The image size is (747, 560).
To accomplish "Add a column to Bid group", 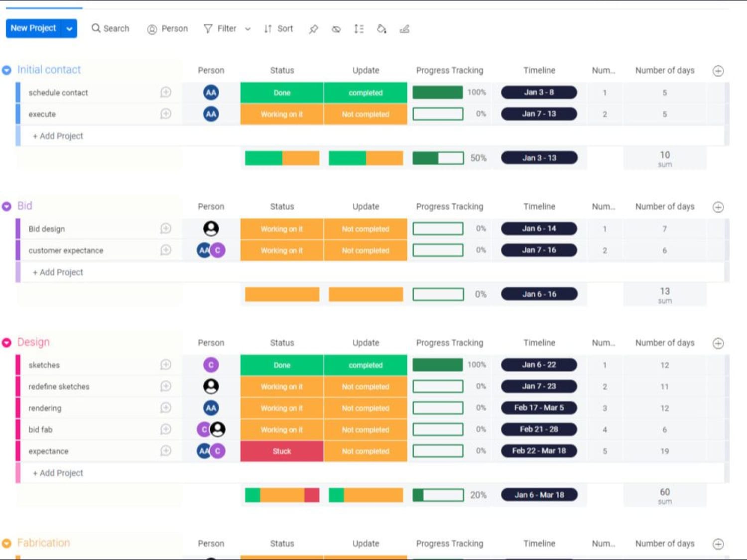I will [x=718, y=207].
